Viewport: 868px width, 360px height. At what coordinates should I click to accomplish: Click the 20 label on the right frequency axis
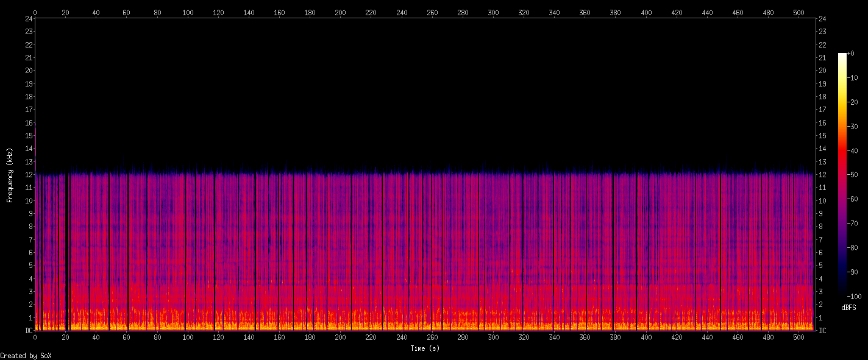822,71
